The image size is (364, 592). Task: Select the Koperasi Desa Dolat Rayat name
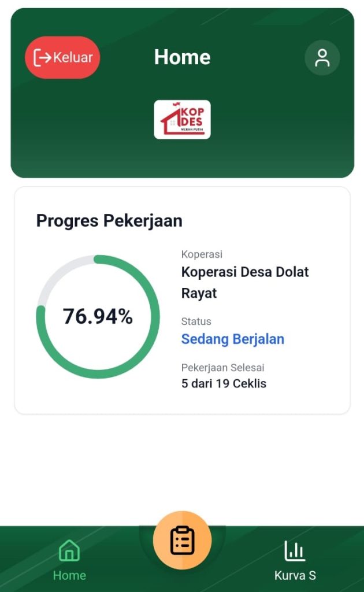click(245, 282)
